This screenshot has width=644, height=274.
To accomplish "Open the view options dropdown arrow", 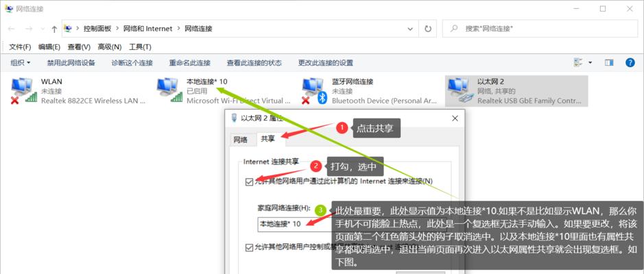I will point(591,63).
